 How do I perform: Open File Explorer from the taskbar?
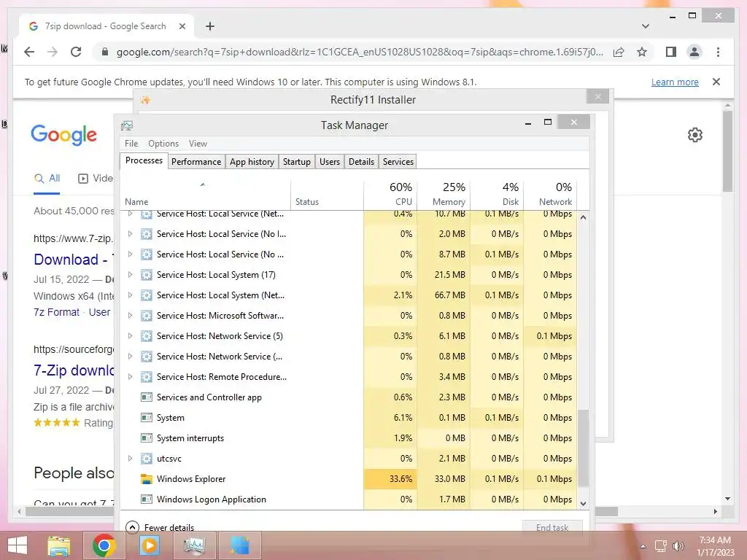click(x=58, y=545)
